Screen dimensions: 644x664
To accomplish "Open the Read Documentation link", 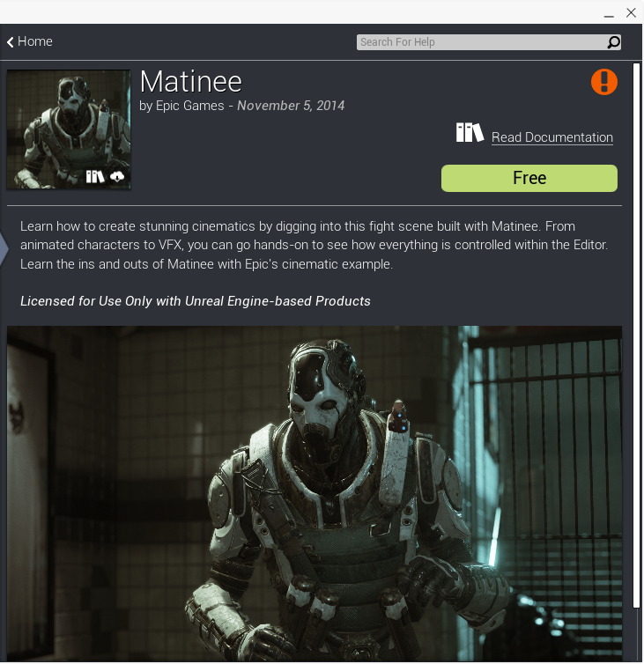I will pyautogui.click(x=552, y=137).
